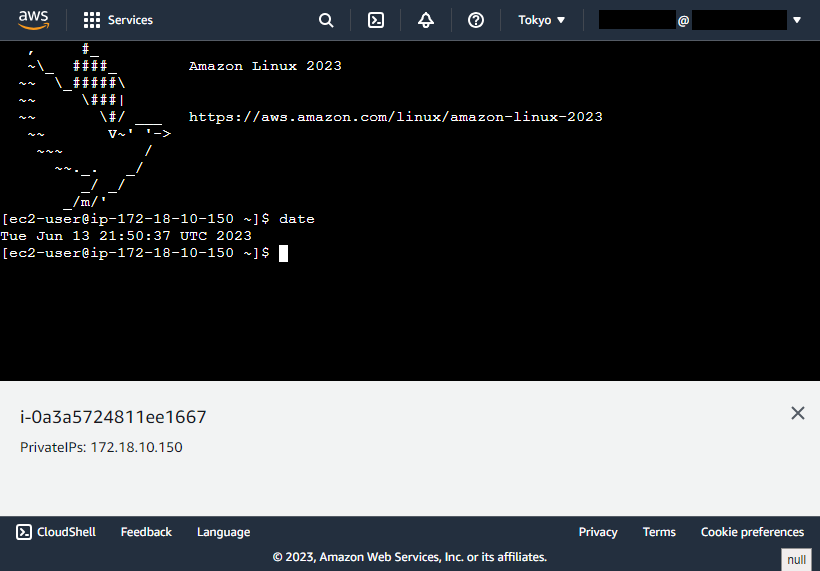Close the instance details panel
The width and height of the screenshot is (820, 571).
click(x=798, y=413)
